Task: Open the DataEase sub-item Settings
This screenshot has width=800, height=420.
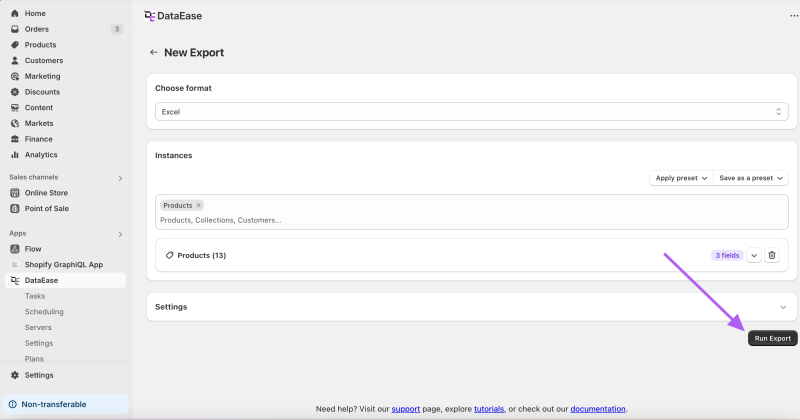Action: (x=39, y=343)
